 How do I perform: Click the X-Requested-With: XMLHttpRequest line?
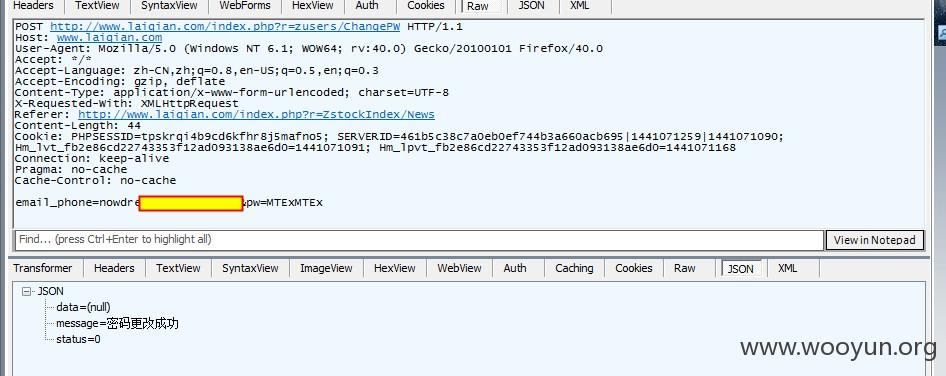click(127, 103)
